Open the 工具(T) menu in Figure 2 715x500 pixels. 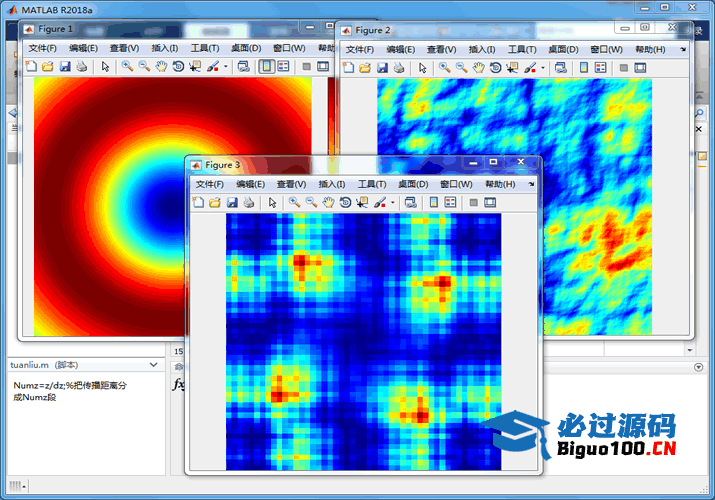[522, 49]
